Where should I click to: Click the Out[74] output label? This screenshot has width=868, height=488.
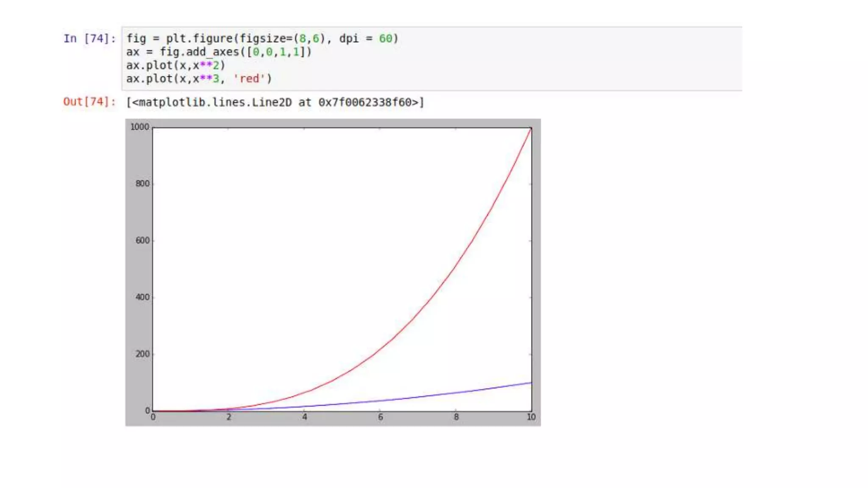pyautogui.click(x=89, y=102)
